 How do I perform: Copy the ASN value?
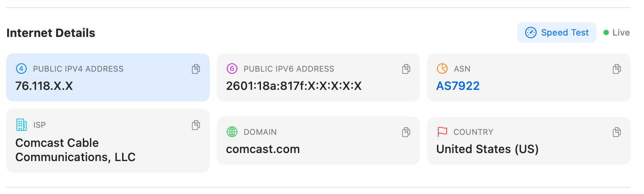[x=617, y=69]
